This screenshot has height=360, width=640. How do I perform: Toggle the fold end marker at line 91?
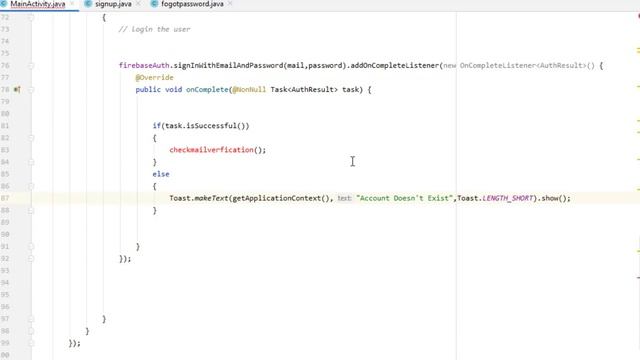click(31, 247)
